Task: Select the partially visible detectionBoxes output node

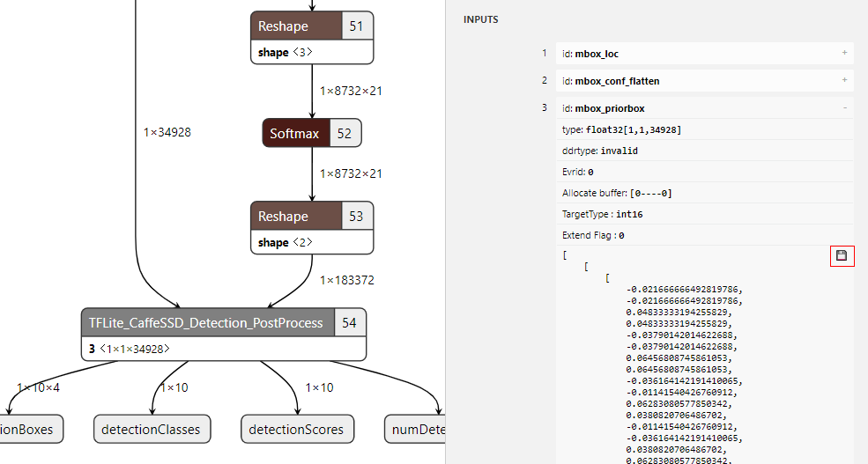Action: (x=31, y=430)
